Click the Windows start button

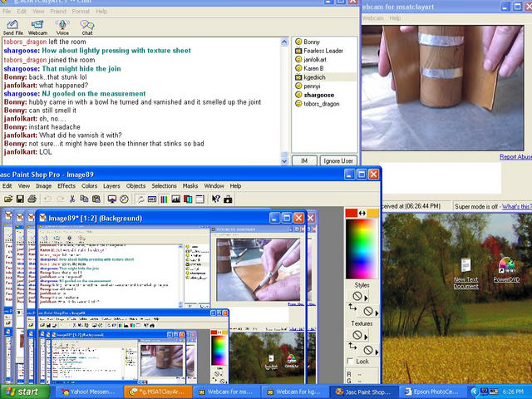click(24, 392)
